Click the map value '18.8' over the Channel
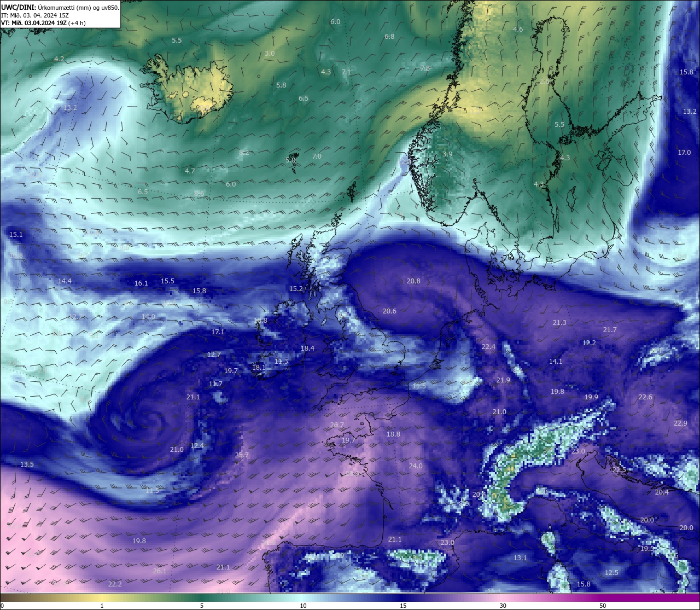The height and width of the screenshot is (610, 700). [x=393, y=434]
